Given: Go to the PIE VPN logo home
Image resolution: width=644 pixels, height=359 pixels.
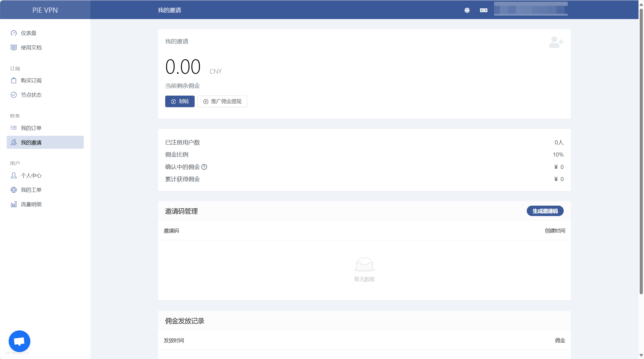Looking at the screenshot, I should pos(45,10).
